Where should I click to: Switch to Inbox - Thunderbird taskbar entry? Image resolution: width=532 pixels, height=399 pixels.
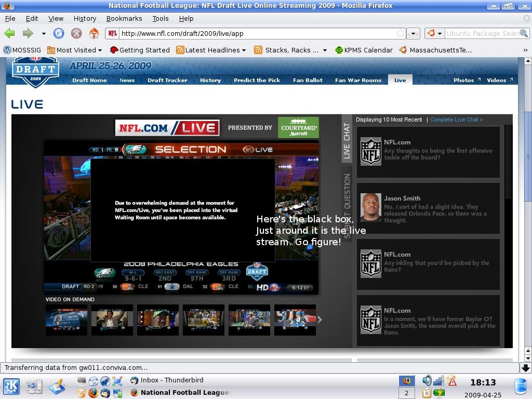pos(167,380)
